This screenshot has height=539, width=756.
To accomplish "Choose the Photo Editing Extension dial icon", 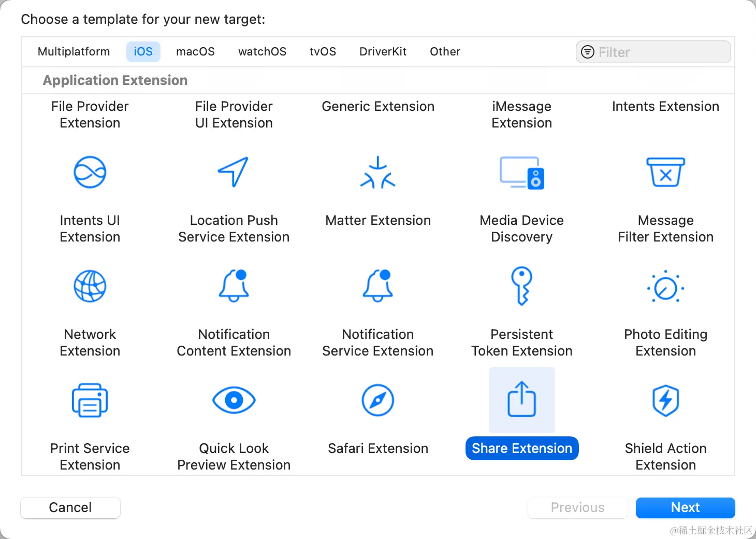I will [666, 287].
